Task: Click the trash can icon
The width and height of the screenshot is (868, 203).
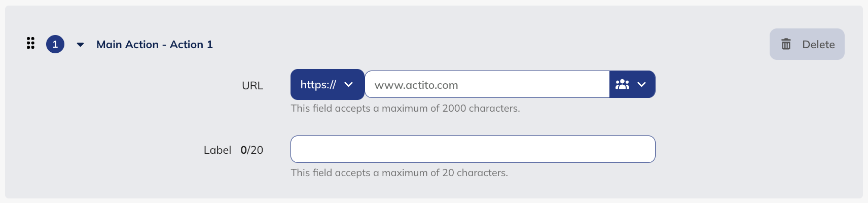Action: point(786,44)
